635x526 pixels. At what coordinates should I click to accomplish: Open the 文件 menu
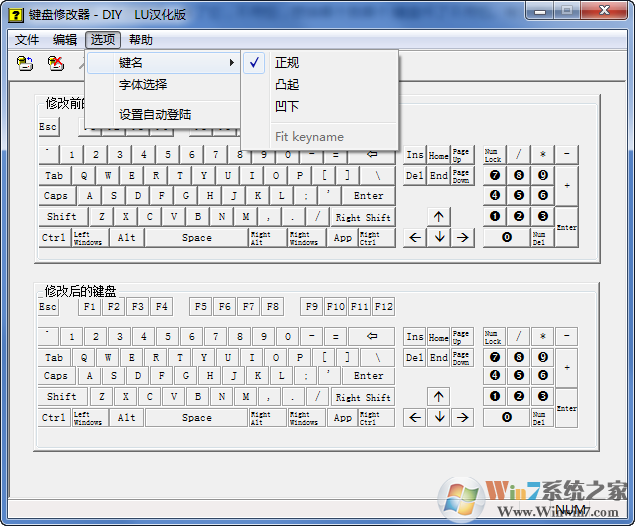(27, 40)
